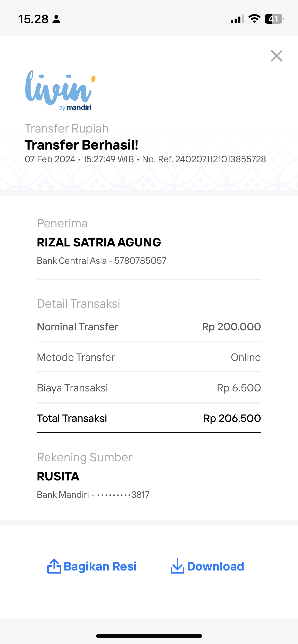This screenshot has height=644, width=298.
Task: Select recipient name RIZAL SATRIA AGUNG
Action: (x=99, y=242)
